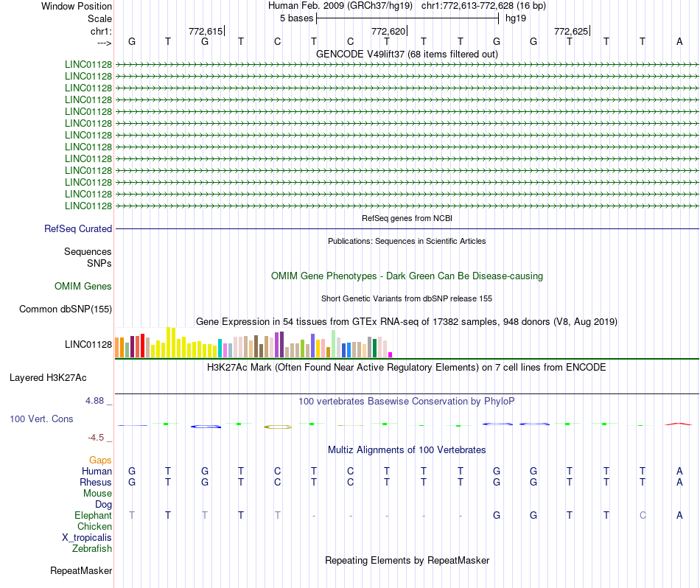Click the olive oval in the PhyloP conservation track

[278, 427]
